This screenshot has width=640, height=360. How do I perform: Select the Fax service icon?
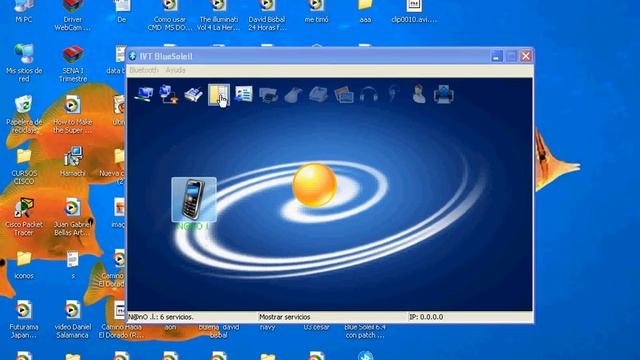point(318,95)
